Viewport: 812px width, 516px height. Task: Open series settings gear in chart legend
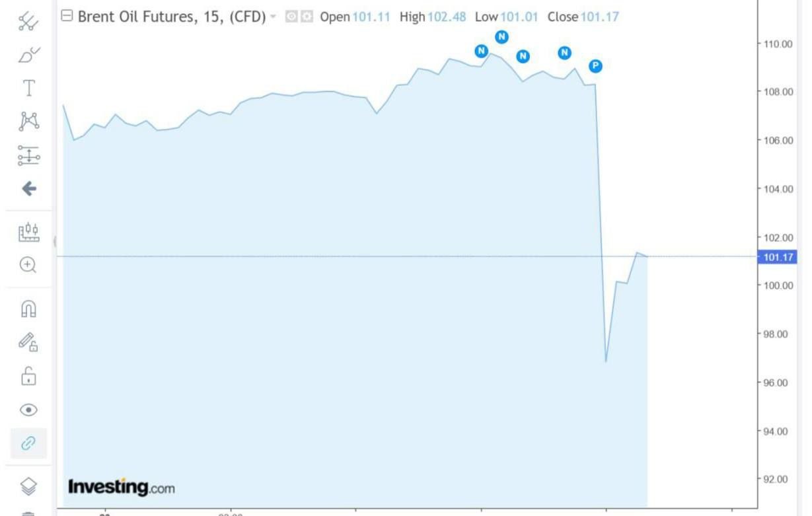pyautogui.click(x=307, y=17)
